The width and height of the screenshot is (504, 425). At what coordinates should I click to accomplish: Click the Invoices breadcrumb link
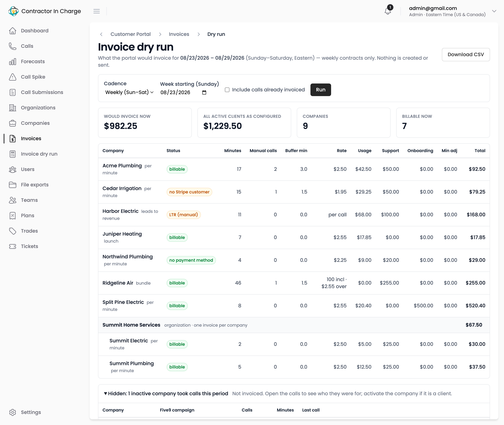179,34
